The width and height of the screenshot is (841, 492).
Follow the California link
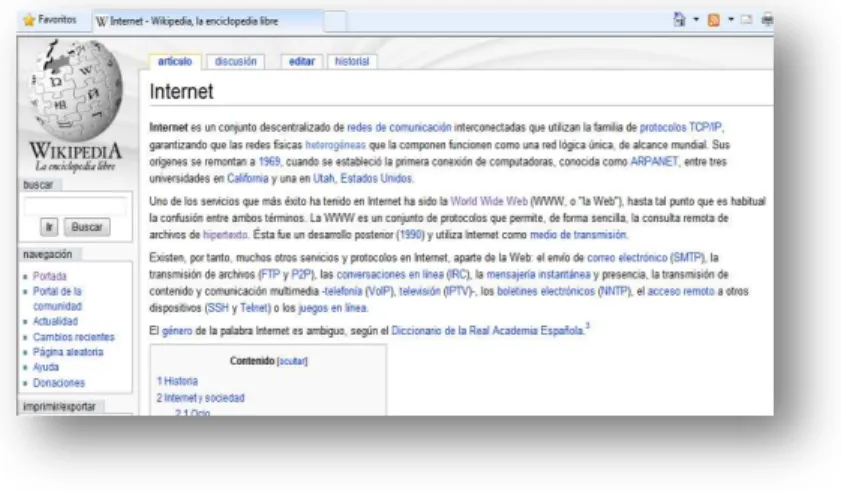(x=247, y=178)
